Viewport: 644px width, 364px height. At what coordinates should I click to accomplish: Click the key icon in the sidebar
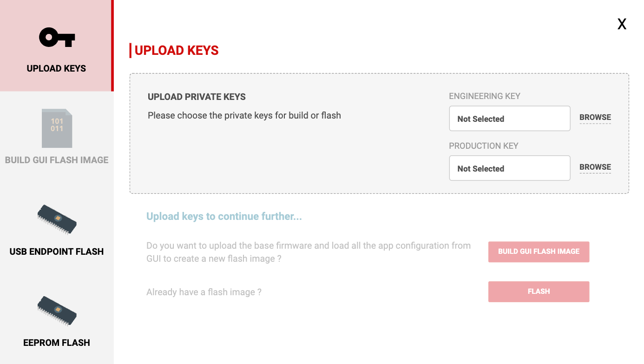coord(57,38)
